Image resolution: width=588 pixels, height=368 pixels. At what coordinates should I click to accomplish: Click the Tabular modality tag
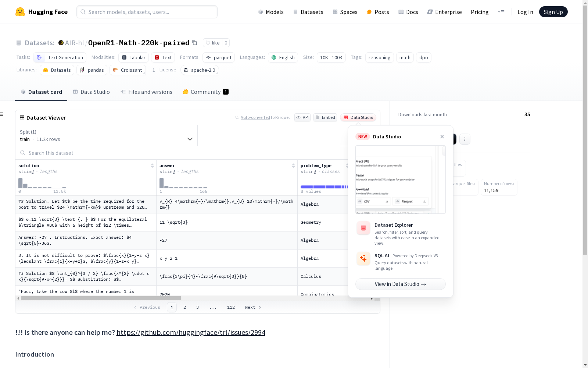[134, 57]
